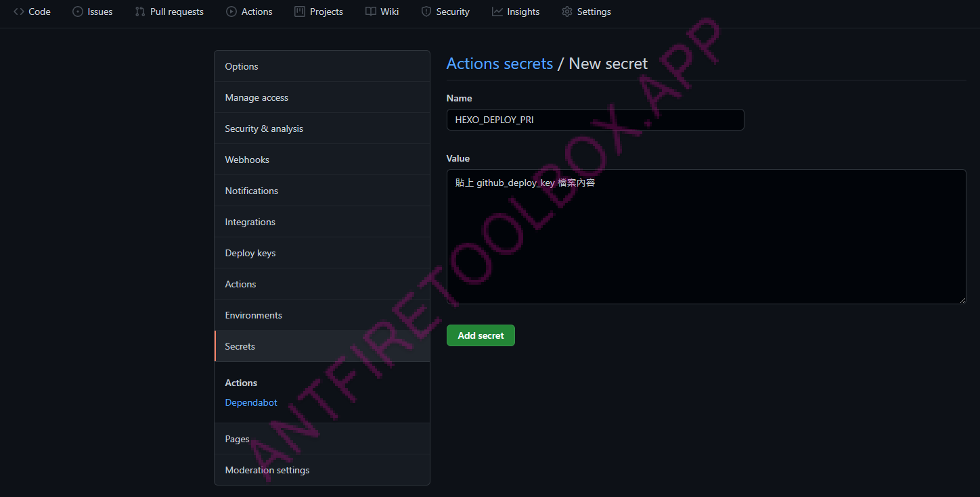Viewport: 980px width, 497px height.
Task: Click the Settings gear icon
Action: (567, 11)
